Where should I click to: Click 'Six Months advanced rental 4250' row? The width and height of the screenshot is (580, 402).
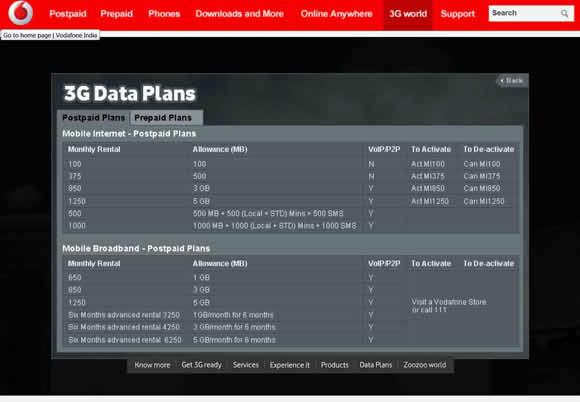124,327
